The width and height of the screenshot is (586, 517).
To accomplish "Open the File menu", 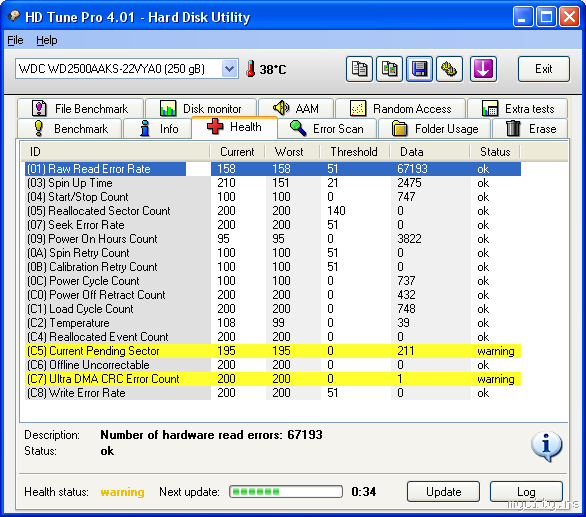I will (15, 40).
